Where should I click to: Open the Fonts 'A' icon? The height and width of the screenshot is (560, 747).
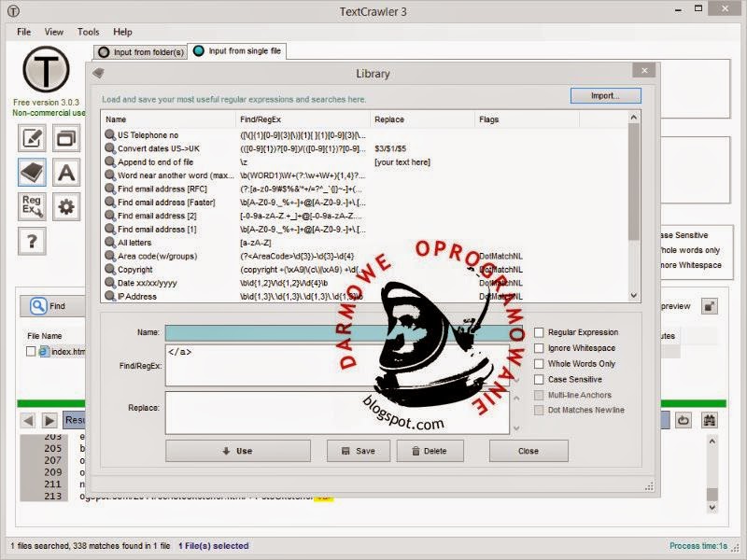64,173
